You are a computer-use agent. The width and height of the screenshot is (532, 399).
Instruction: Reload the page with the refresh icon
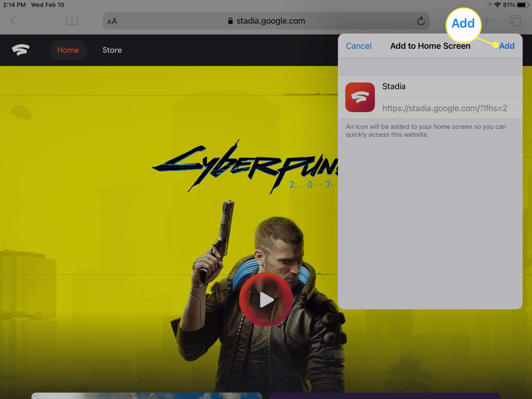421,21
